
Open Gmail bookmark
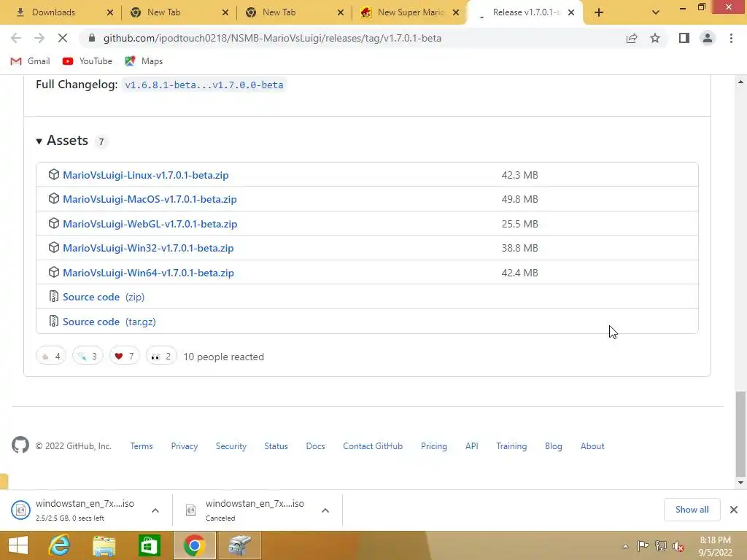pos(30,61)
